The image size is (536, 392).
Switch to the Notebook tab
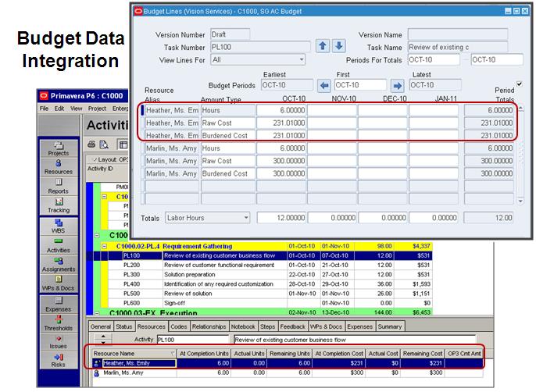(x=243, y=326)
